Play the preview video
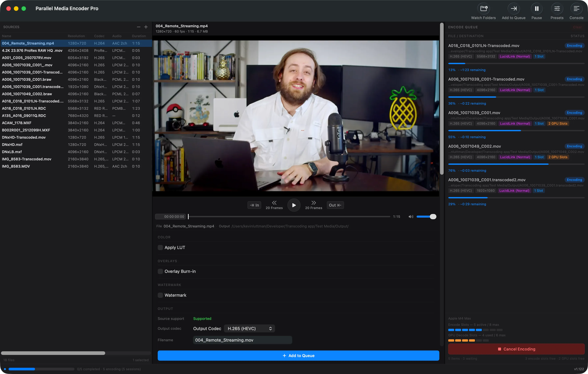The height and width of the screenshot is (374, 588). click(x=294, y=205)
